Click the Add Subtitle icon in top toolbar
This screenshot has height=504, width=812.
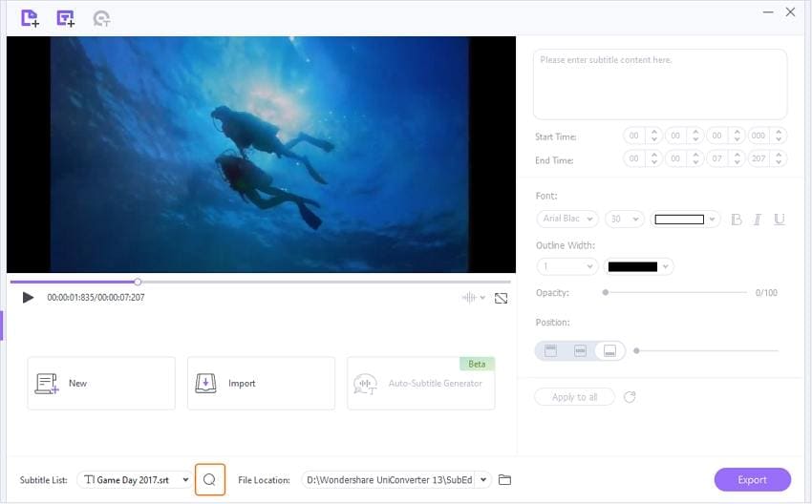tap(65, 18)
